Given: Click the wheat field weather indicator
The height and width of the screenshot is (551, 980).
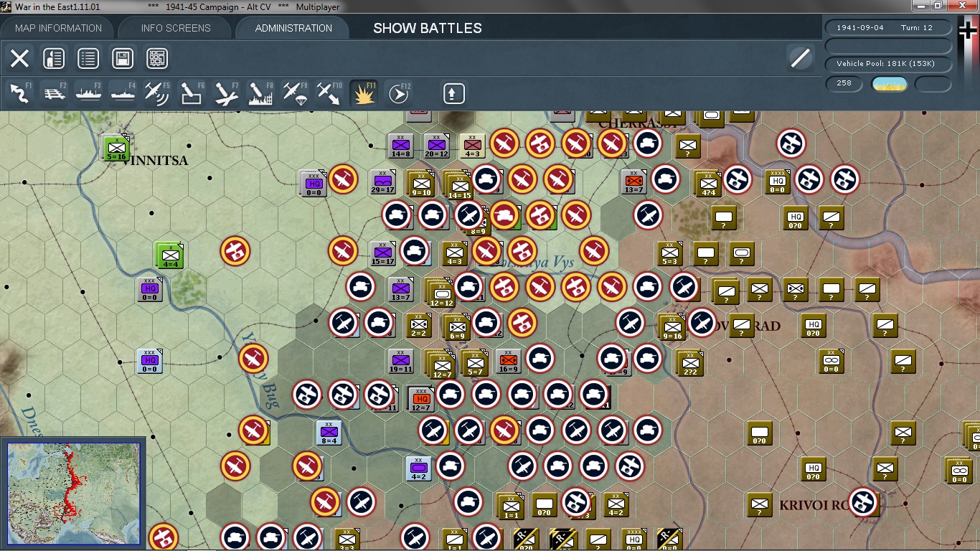Looking at the screenshot, I should tap(890, 84).
